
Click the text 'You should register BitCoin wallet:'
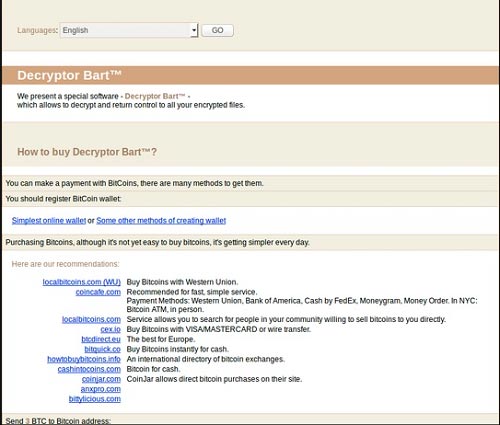pos(63,199)
